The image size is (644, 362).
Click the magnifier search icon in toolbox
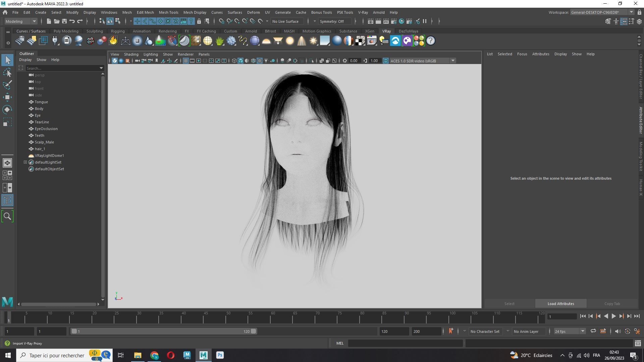click(7, 217)
